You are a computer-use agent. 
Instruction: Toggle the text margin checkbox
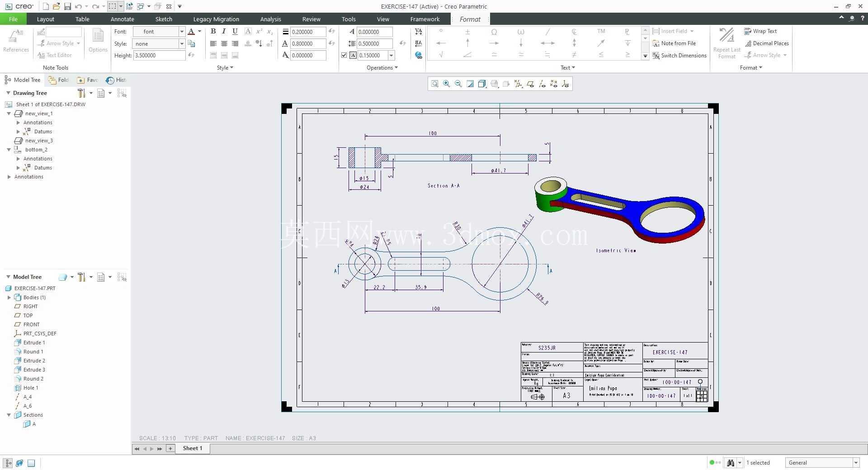[x=344, y=55]
